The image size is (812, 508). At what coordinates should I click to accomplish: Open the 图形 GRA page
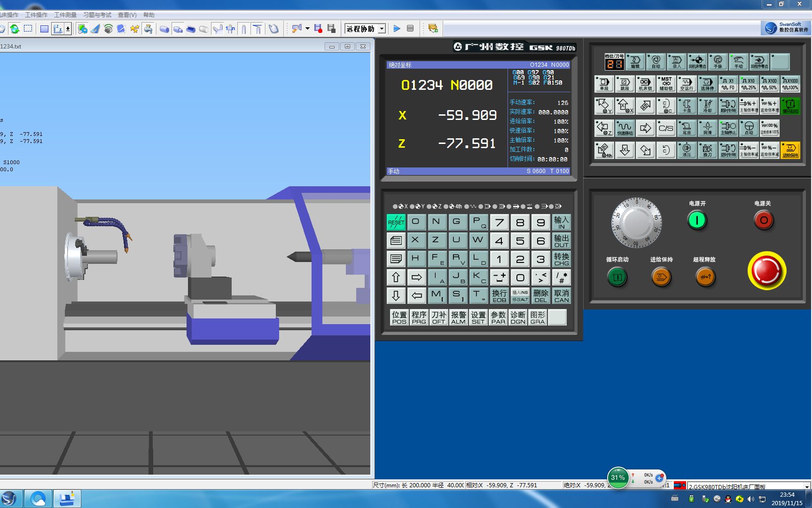click(x=537, y=317)
